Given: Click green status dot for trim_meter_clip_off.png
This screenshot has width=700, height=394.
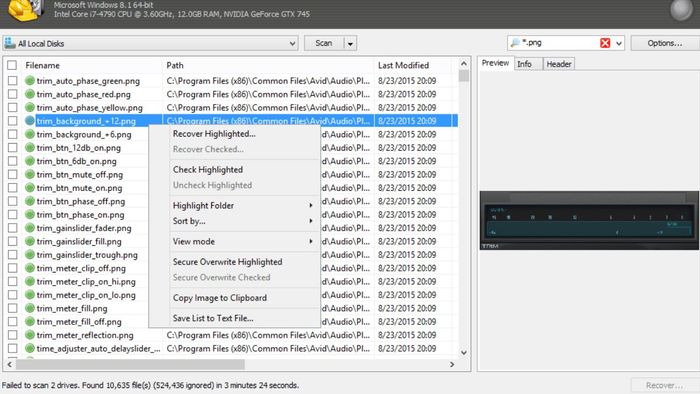Looking at the screenshot, I should pos(30,268).
